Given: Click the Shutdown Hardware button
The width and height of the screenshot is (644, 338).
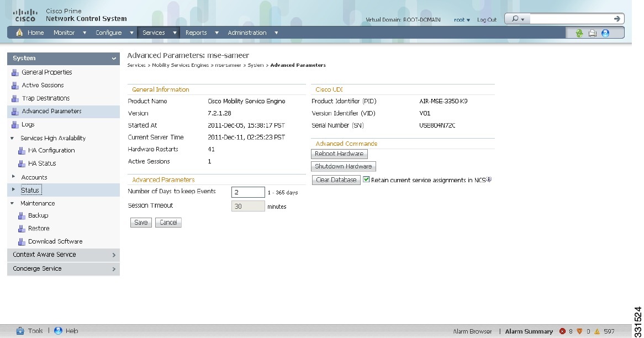Looking at the screenshot, I should [x=344, y=167].
